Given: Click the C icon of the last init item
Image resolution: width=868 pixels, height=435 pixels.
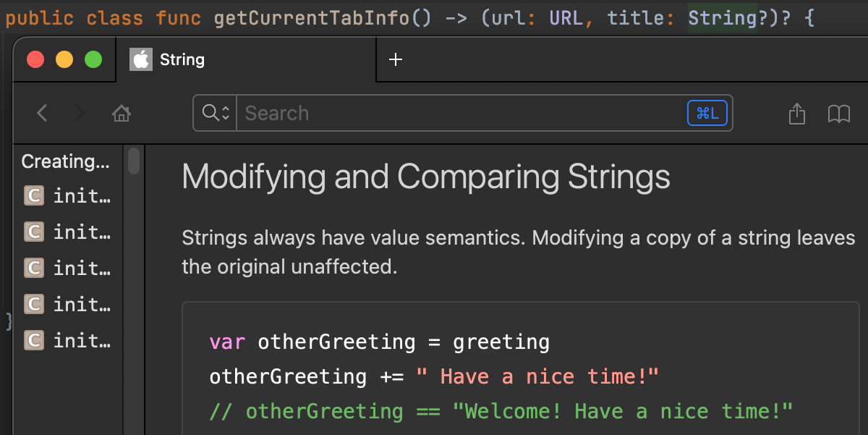Looking at the screenshot, I should pyautogui.click(x=34, y=340).
